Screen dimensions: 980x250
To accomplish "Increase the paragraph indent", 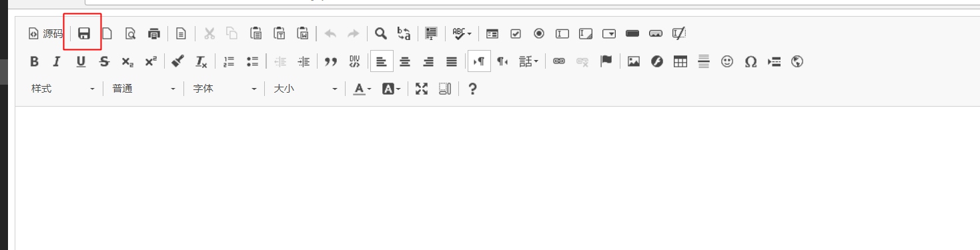I will (x=304, y=61).
